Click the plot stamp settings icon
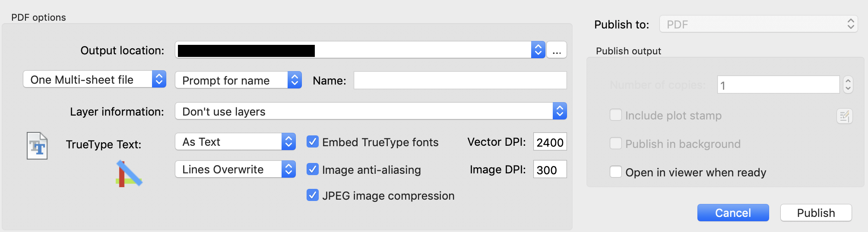Viewport: 868px width, 232px height. (x=844, y=116)
